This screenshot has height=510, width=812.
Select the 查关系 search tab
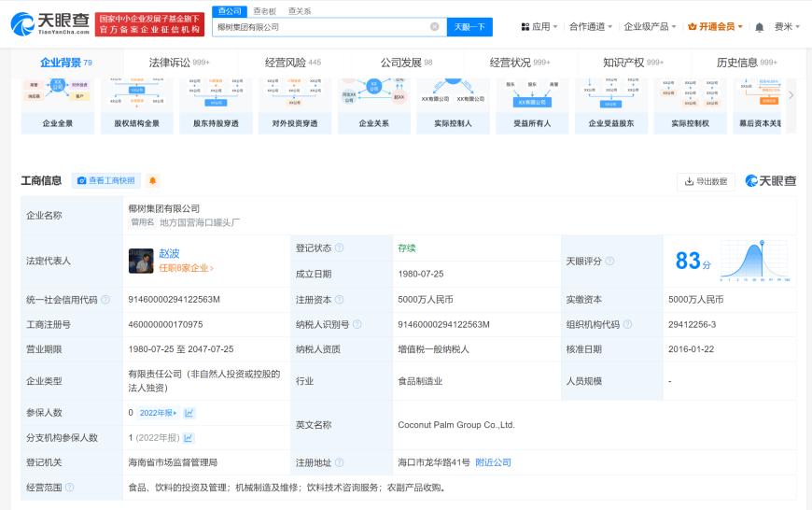click(x=300, y=11)
